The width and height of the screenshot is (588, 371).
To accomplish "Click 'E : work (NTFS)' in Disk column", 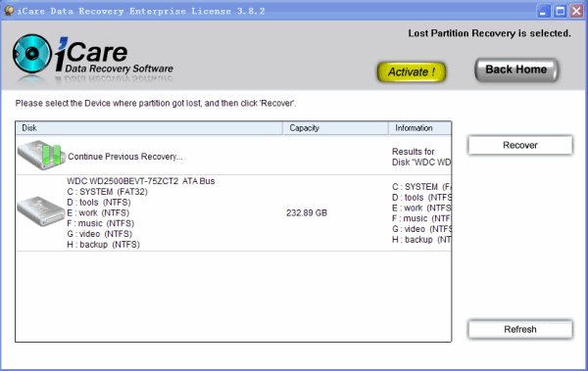I will point(98,212).
